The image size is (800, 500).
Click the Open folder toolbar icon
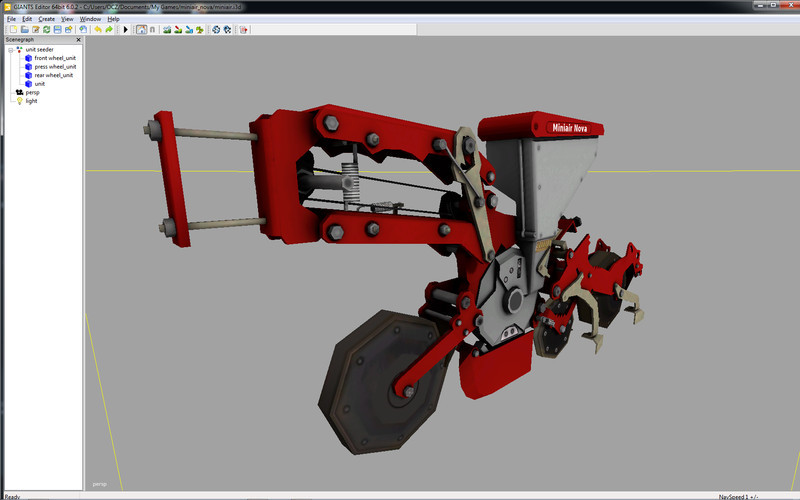[x=24, y=29]
